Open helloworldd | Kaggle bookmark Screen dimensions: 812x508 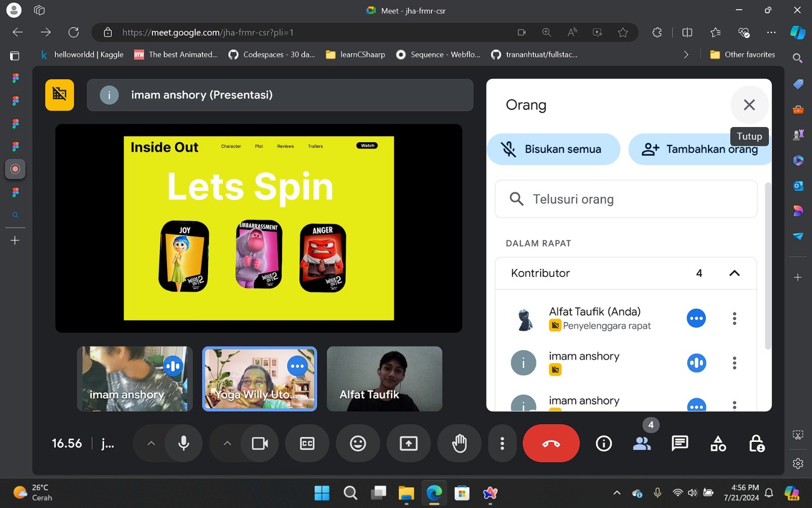tap(82, 54)
